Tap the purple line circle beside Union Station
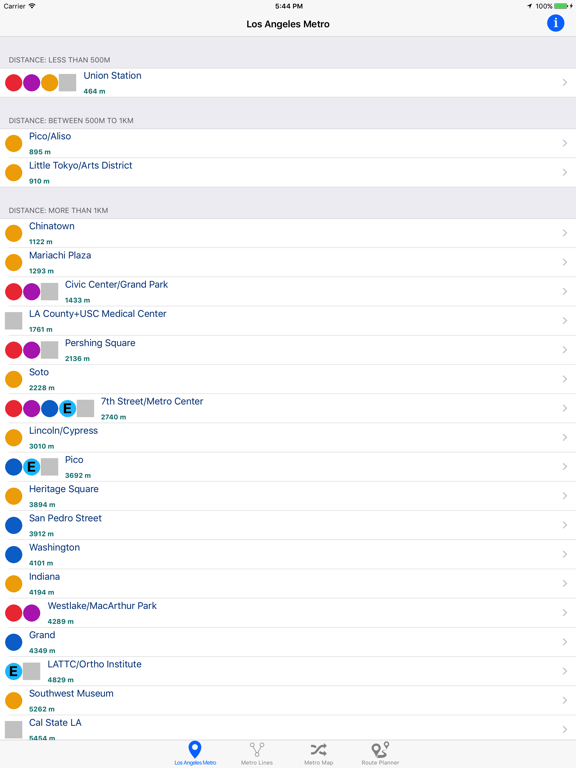576x768 pixels. tap(32, 83)
